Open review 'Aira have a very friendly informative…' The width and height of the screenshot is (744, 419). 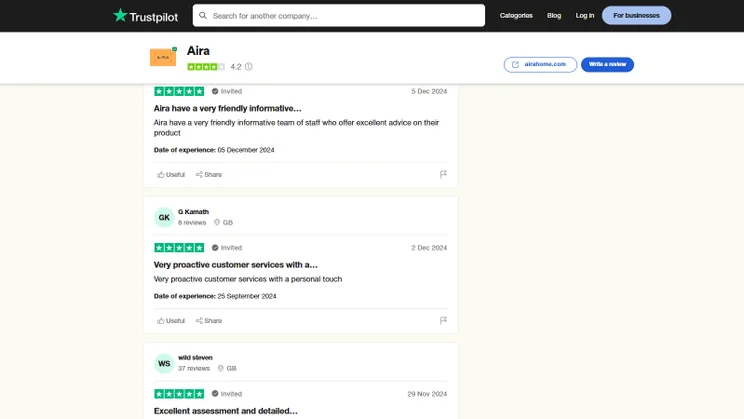(x=227, y=108)
